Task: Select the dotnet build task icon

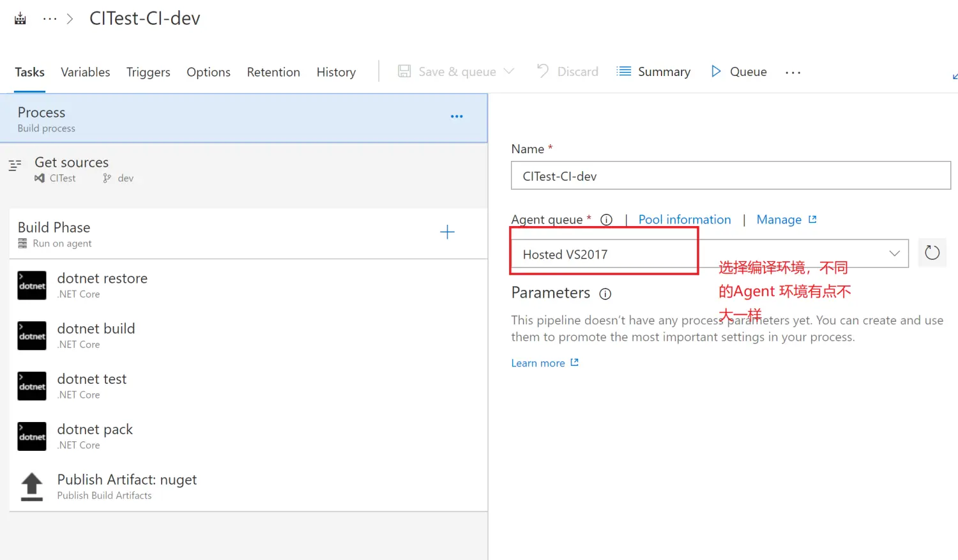Action: coord(32,336)
